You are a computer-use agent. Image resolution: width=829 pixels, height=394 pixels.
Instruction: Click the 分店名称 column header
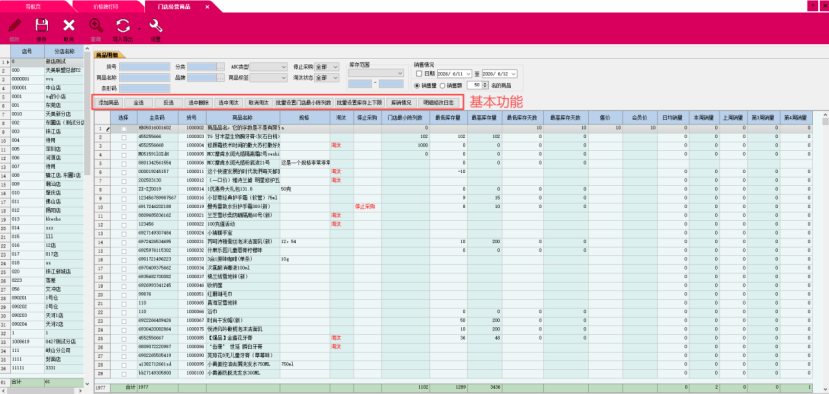tap(64, 52)
